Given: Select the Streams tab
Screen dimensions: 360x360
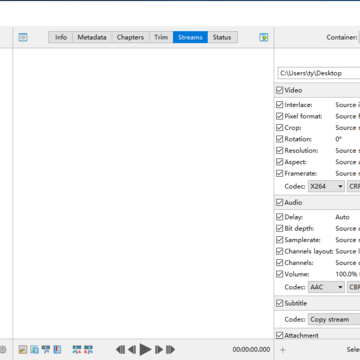Looking at the screenshot, I should (x=190, y=37).
